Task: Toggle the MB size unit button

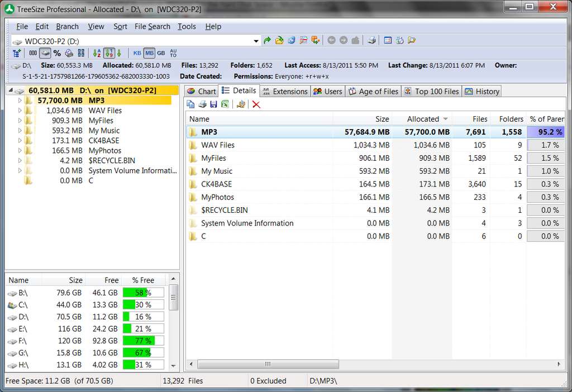Action: click(149, 53)
